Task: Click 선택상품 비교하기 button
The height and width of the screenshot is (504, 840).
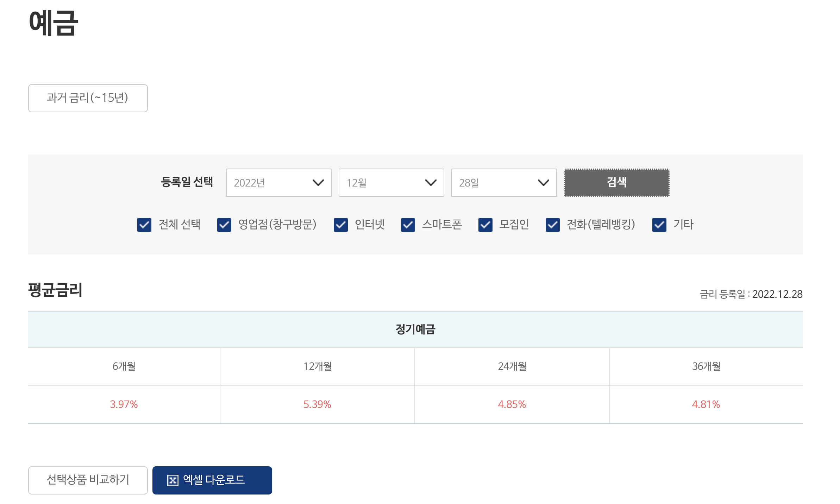Action: [x=88, y=480]
